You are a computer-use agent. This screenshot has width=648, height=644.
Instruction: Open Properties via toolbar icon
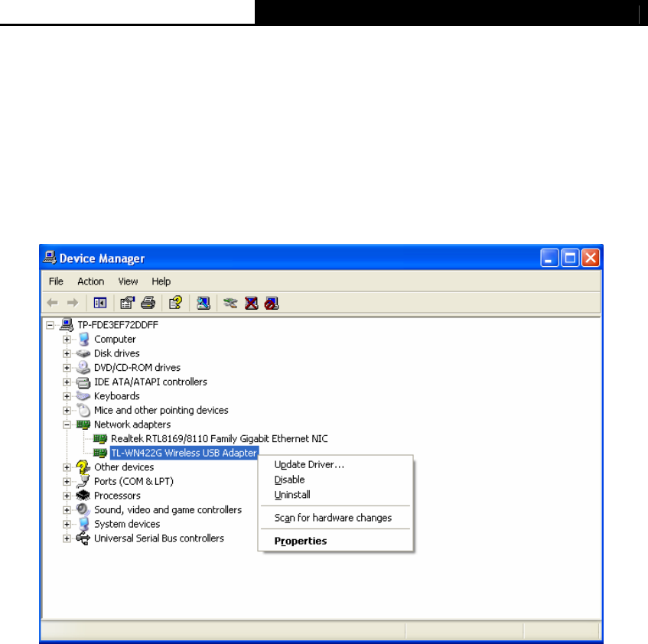tap(127, 303)
